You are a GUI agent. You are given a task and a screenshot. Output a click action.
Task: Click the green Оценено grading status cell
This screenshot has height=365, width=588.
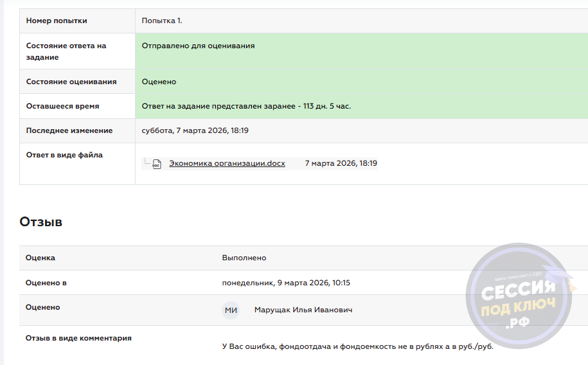(x=159, y=82)
